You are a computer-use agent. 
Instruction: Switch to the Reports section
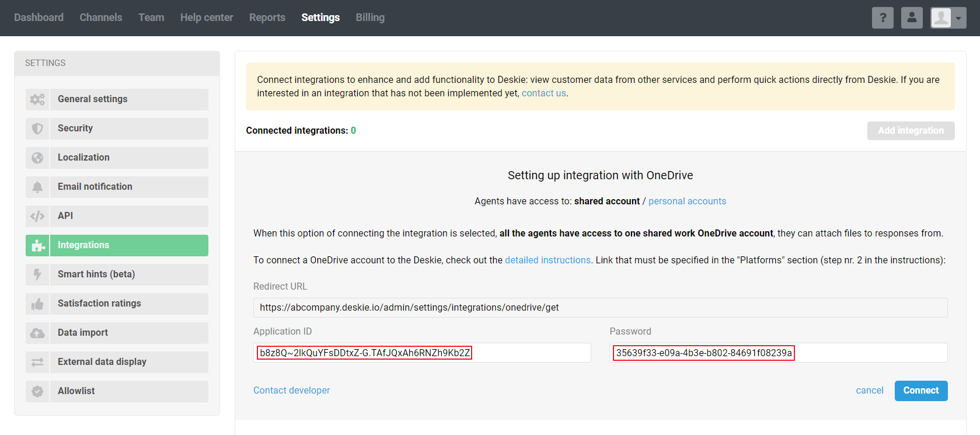pos(267,18)
